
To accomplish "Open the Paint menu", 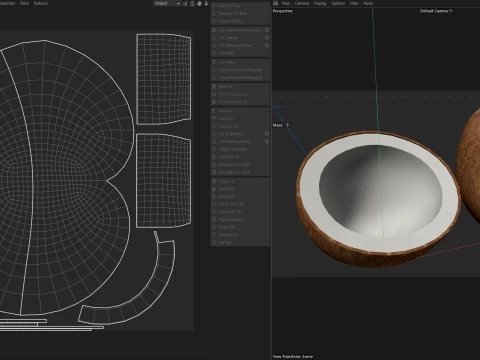I will click(24, 3).
